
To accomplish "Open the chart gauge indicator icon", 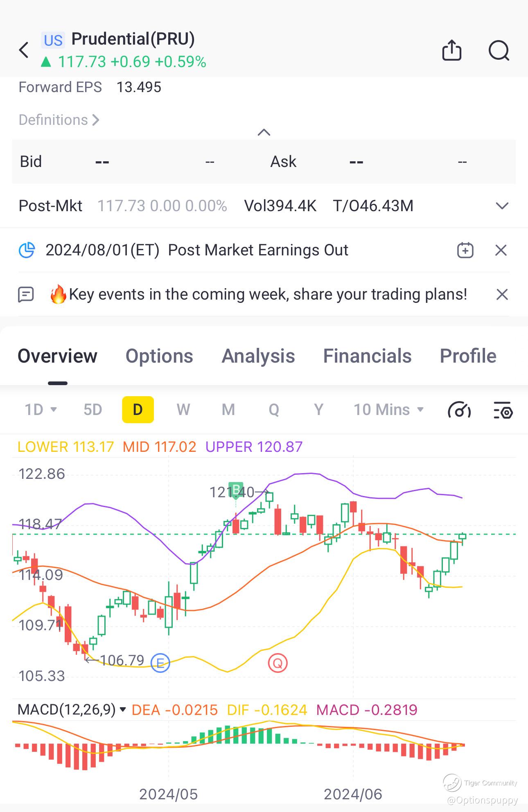I will point(459,410).
